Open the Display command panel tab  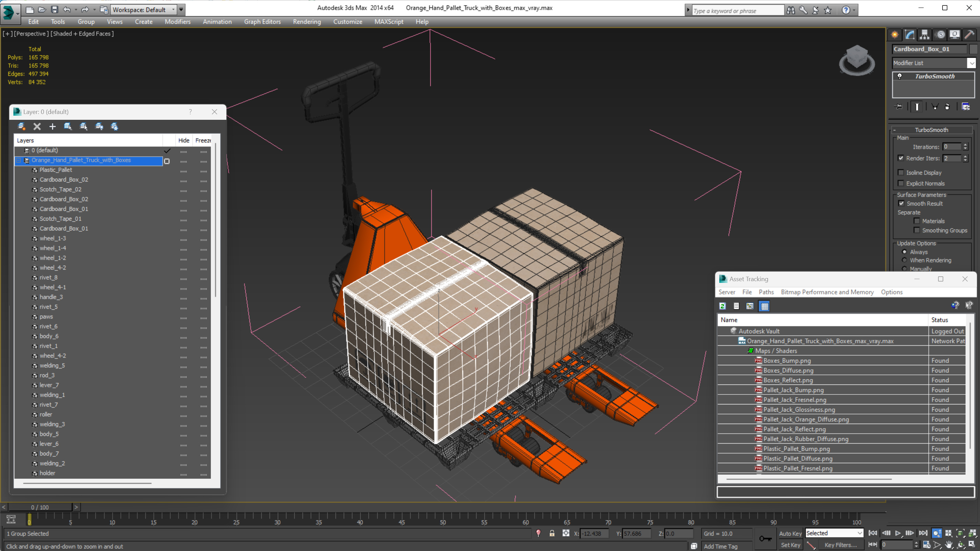pos(955,35)
